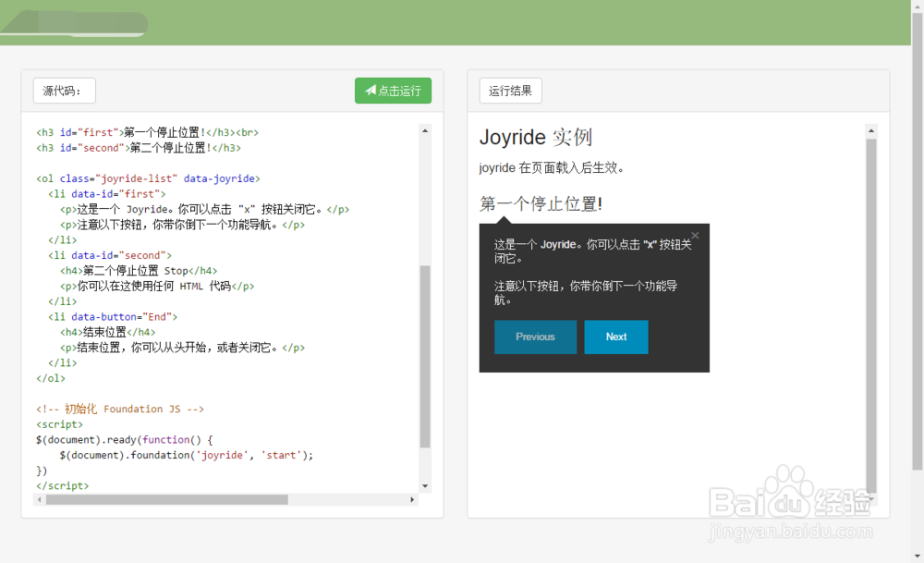
Task: Click the code editor horizontal scrollbar thumb
Action: click(166, 499)
